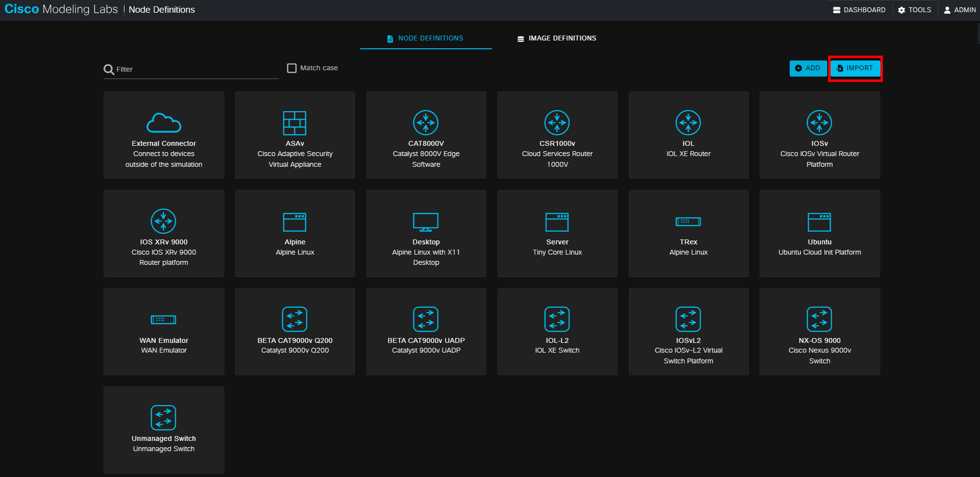Click the BETA CAT9000v Q200 switch icon
This screenshot has width=980, height=477.
(295, 319)
